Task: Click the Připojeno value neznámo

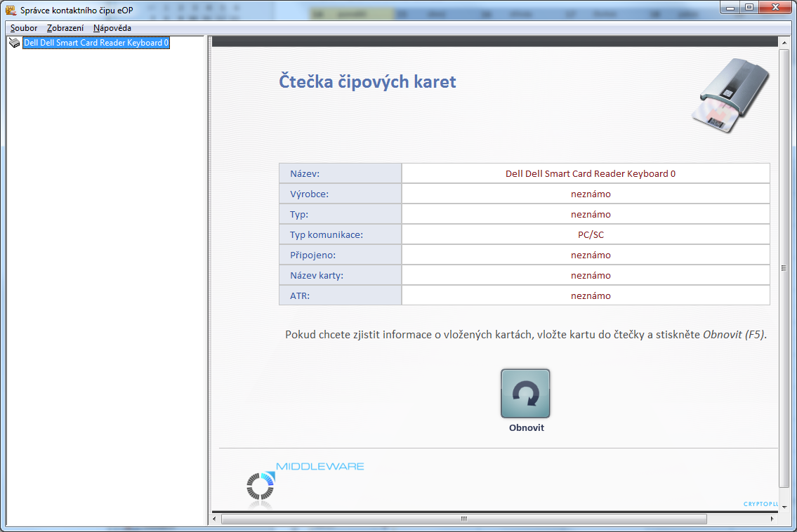Action: pos(591,255)
